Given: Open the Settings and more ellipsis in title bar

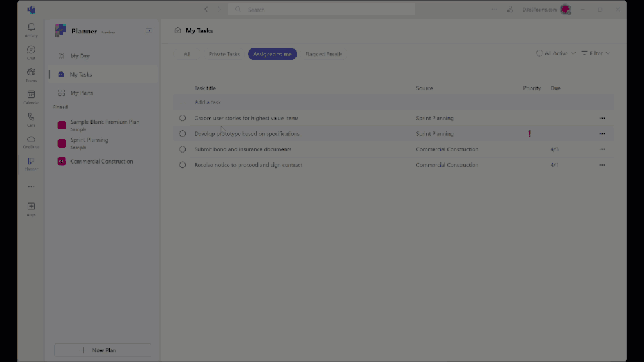Looking at the screenshot, I should tap(494, 10).
